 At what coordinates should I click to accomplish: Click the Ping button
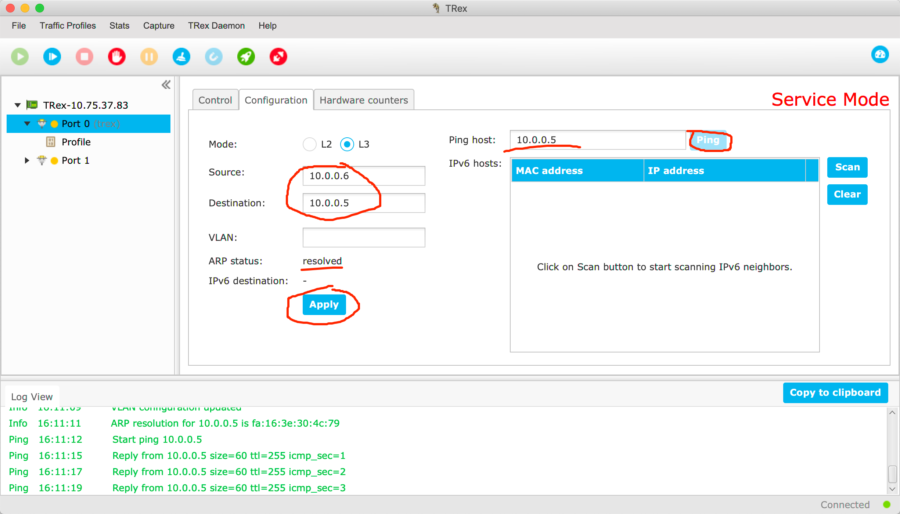708,140
